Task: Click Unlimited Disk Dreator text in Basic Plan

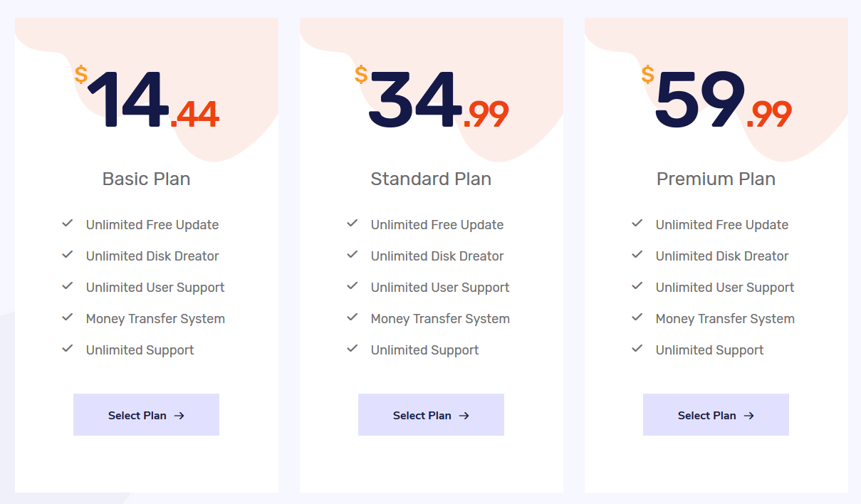Action: [x=152, y=256]
